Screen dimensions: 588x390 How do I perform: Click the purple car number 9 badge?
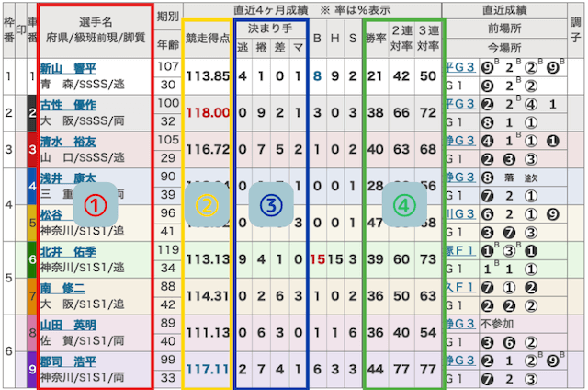32,370
